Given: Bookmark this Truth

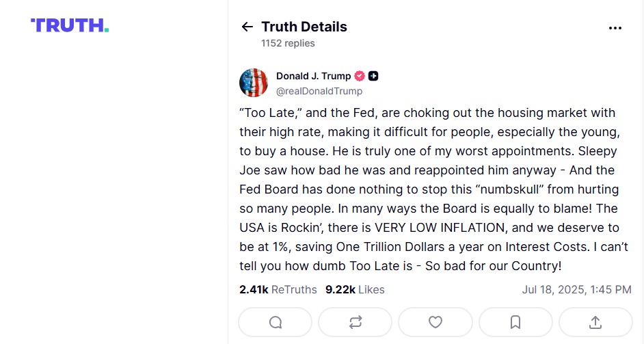Looking at the screenshot, I should 515,322.
